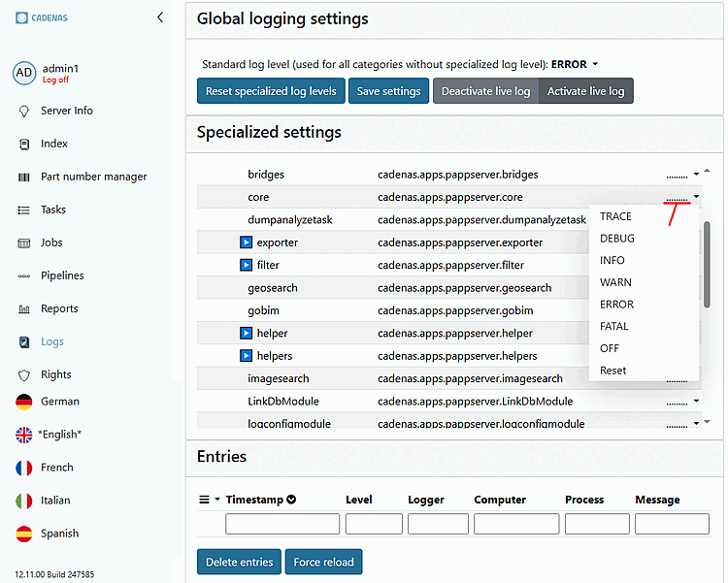This screenshot has height=583, width=728.
Task: Select WARN in the log level list
Action: click(x=615, y=282)
